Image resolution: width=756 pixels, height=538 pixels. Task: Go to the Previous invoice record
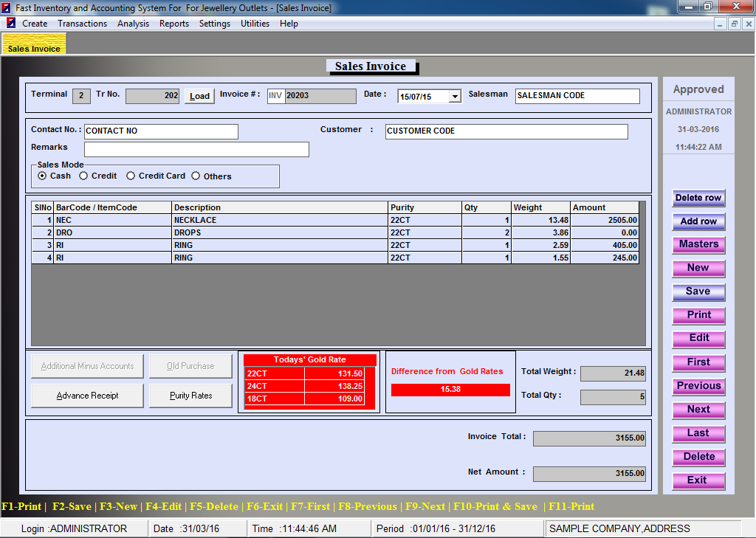(698, 386)
